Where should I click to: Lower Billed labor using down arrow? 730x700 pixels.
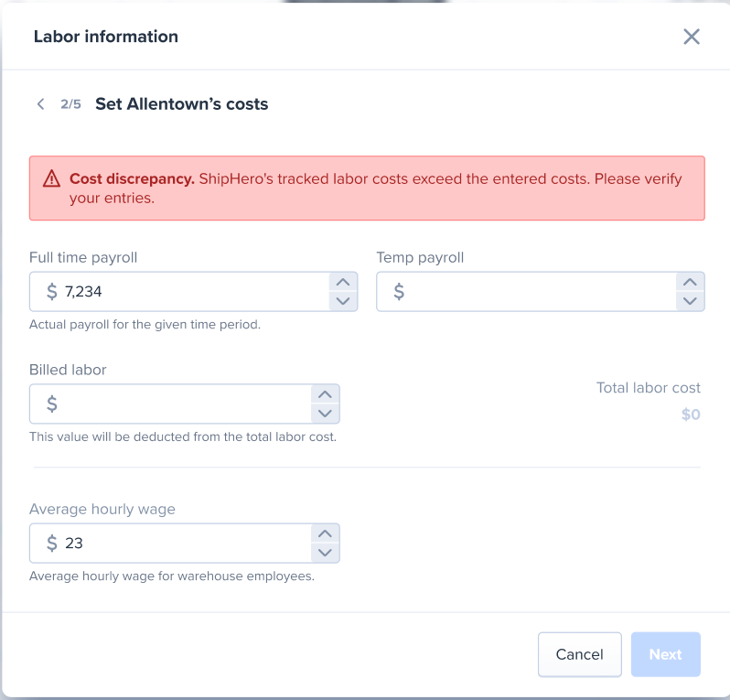pos(325,413)
